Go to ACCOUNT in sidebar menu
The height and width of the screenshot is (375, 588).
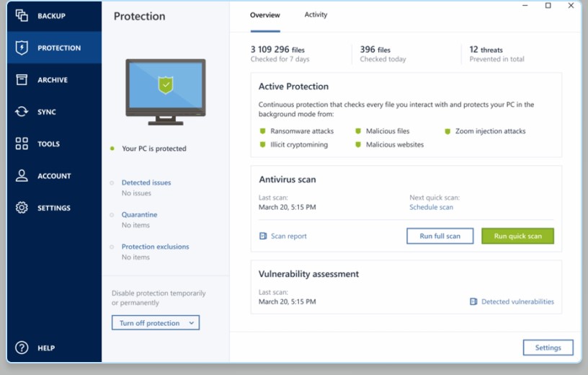point(54,176)
